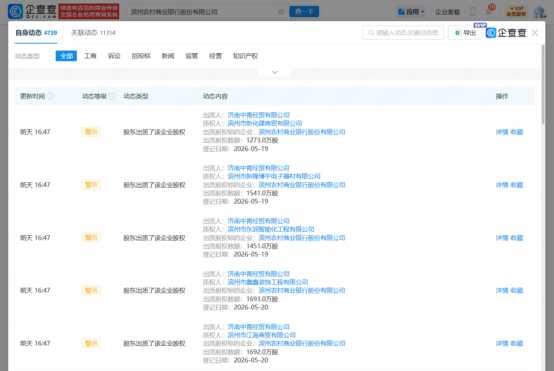This screenshot has width=554, height=371.
Task: Open 企业套餐 in the header
Action: (447, 12)
